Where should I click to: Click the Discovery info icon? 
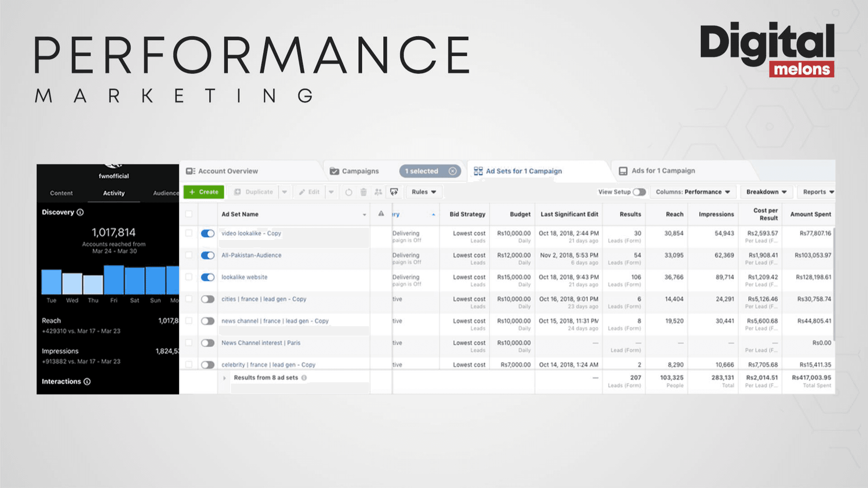80,212
